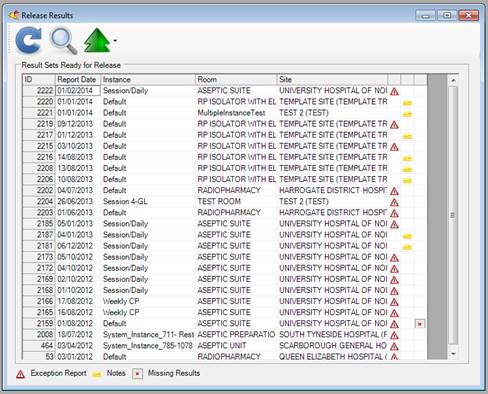488x394 pixels.
Task: Sort by the Instance column header
Action: point(148,80)
